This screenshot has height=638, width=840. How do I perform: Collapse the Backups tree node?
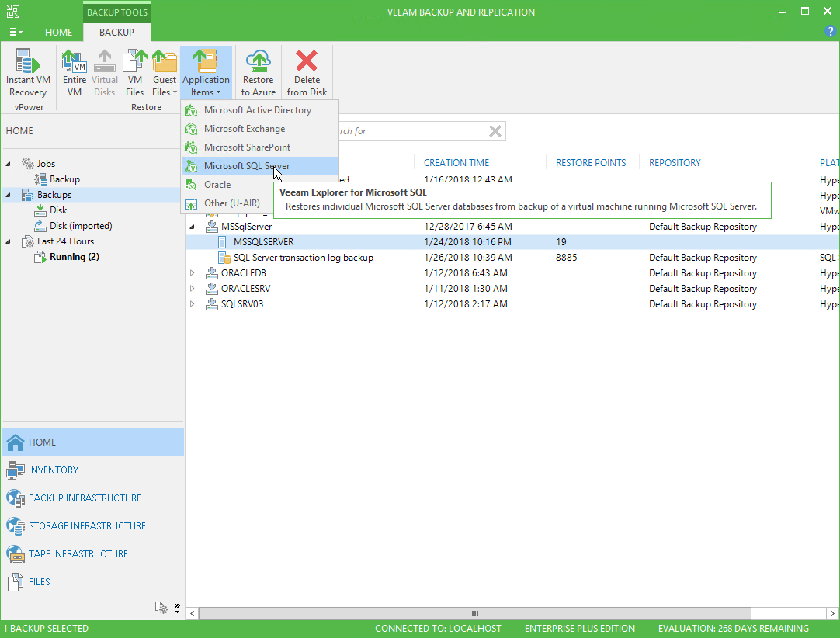point(8,195)
